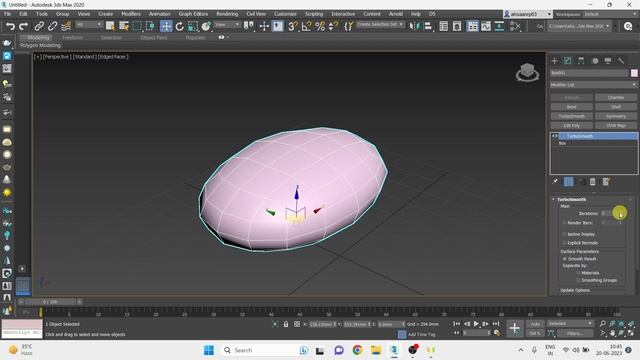Enable the Isoline Display checkbox
640x360 pixels.
[564, 234]
